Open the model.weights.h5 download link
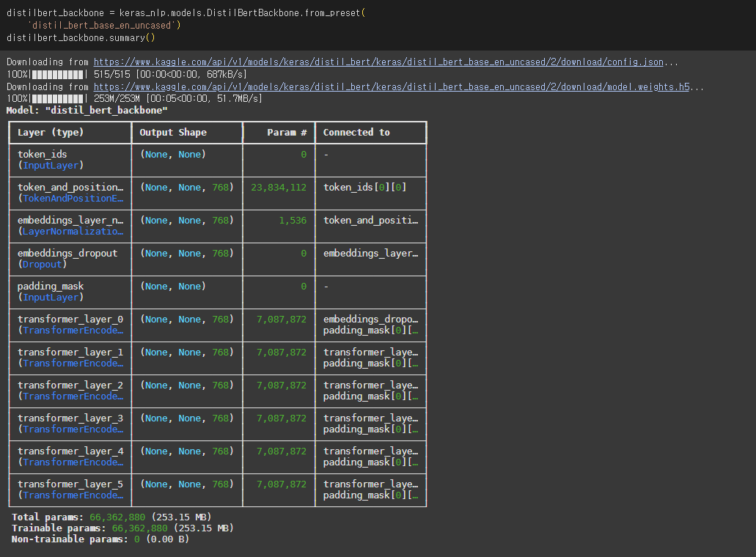The image size is (756, 557). coord(392,87)
